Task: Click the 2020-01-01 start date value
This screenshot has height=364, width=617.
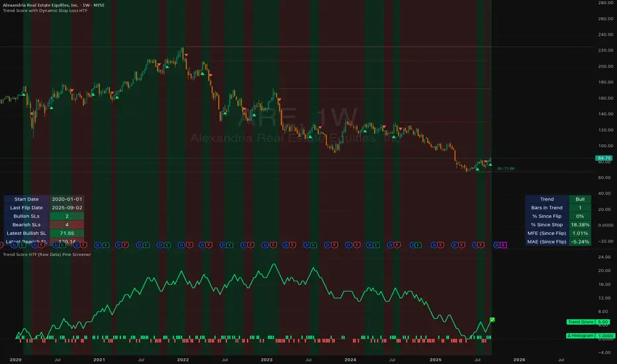Action: click(67, 199)
